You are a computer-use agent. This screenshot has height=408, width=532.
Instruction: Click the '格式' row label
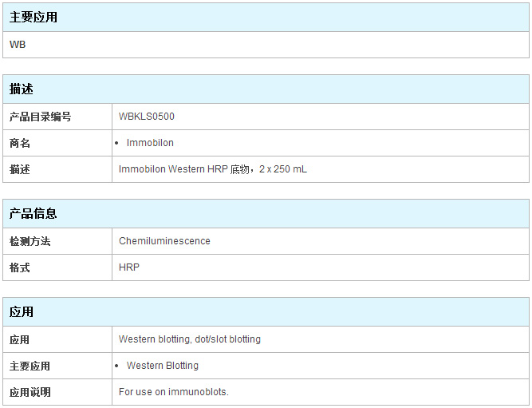pyautogui.click(x=20, y=267)
